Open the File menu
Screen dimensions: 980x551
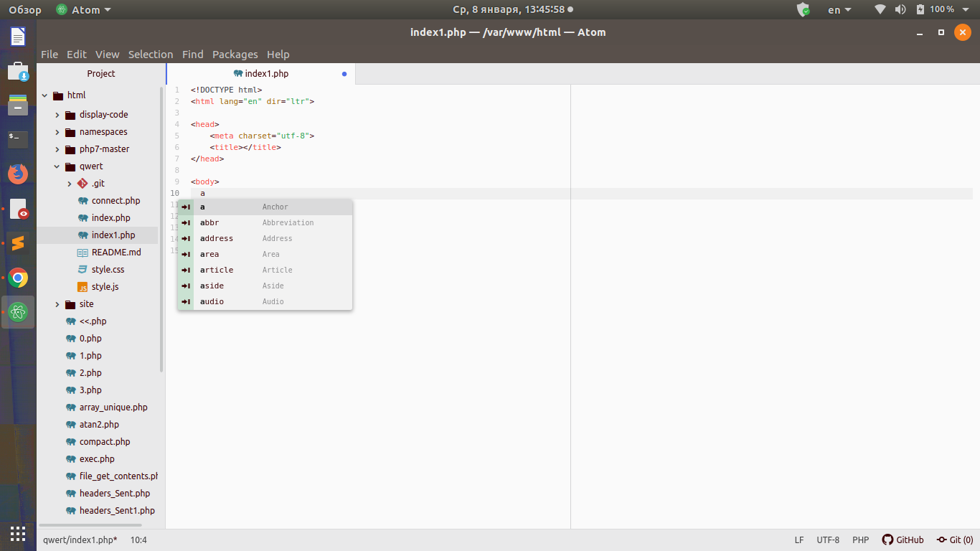50,55
